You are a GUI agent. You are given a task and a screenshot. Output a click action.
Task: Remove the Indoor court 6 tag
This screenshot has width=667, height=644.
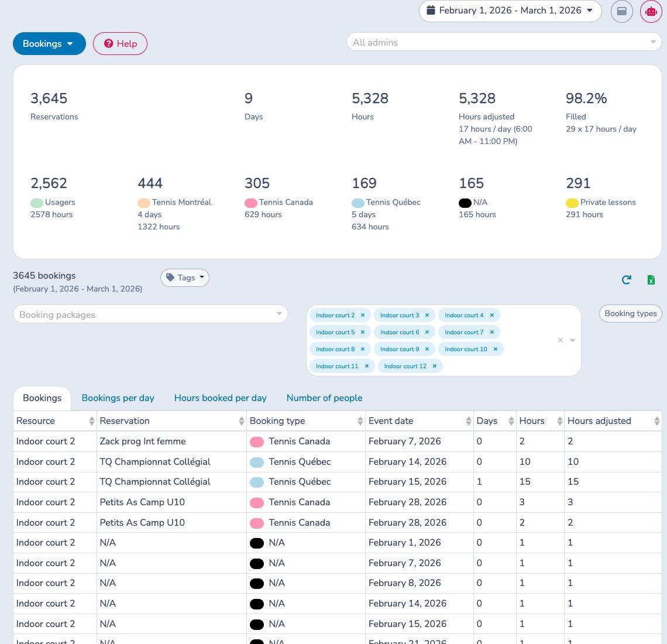427,332
